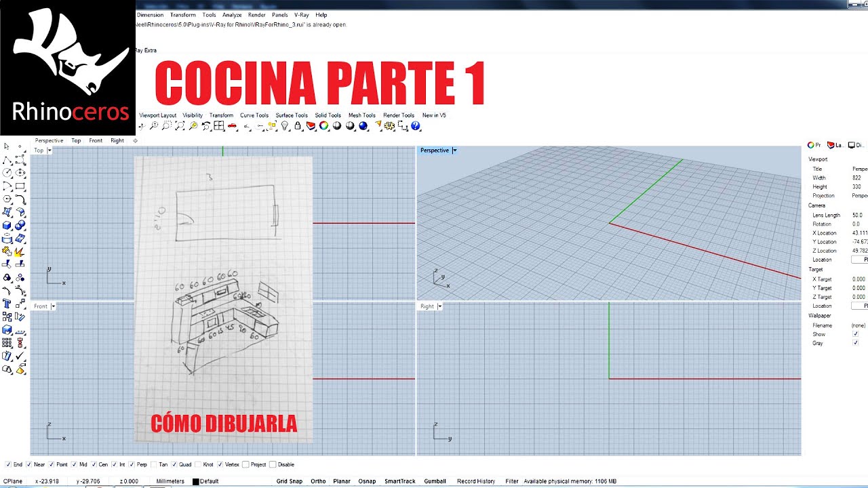Image resolution: width=868 pixels, height=488 pixels.
Task: Toggle the Near osnap checkbox
Action: tap(28, 464)
